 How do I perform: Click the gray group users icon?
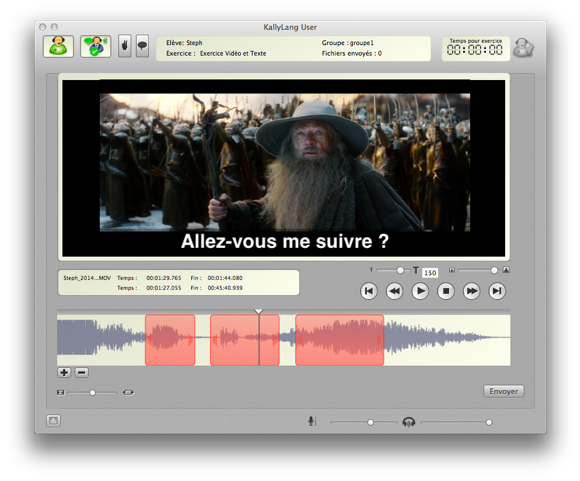pyautogui.click(x=524, y=48)
